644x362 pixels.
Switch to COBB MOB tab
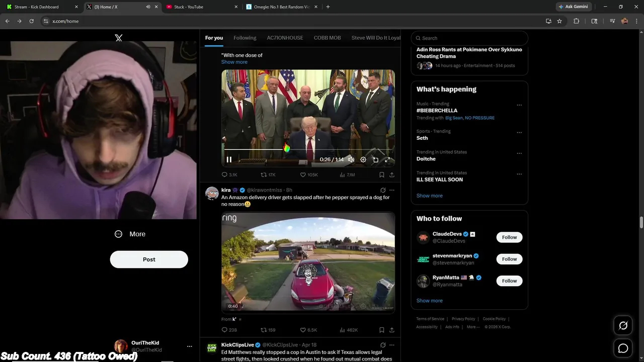tap(328, 38)
